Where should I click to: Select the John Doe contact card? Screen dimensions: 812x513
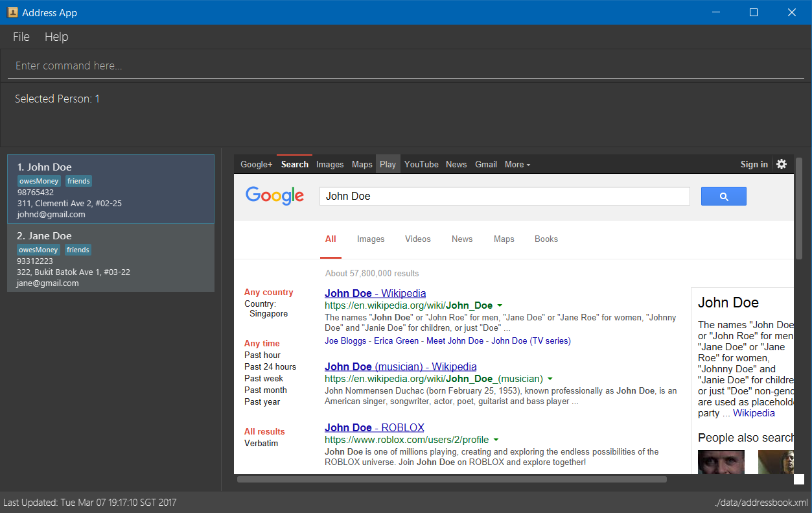[x=111, y=189]
